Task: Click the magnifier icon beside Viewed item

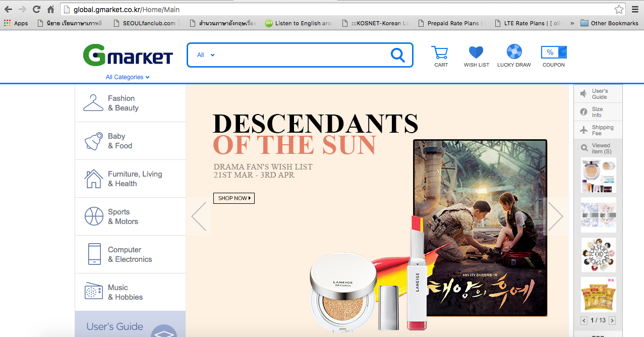Action: click(x=584, y=148)
